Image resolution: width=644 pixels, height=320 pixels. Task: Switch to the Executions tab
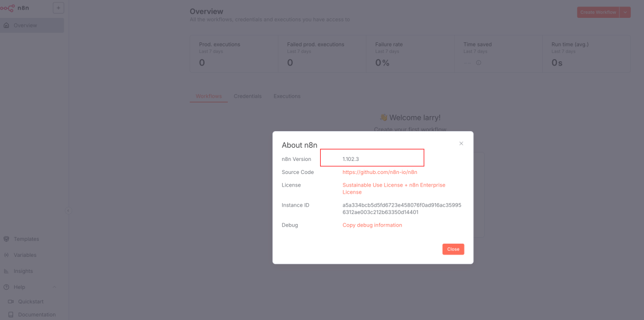(287, 96)
